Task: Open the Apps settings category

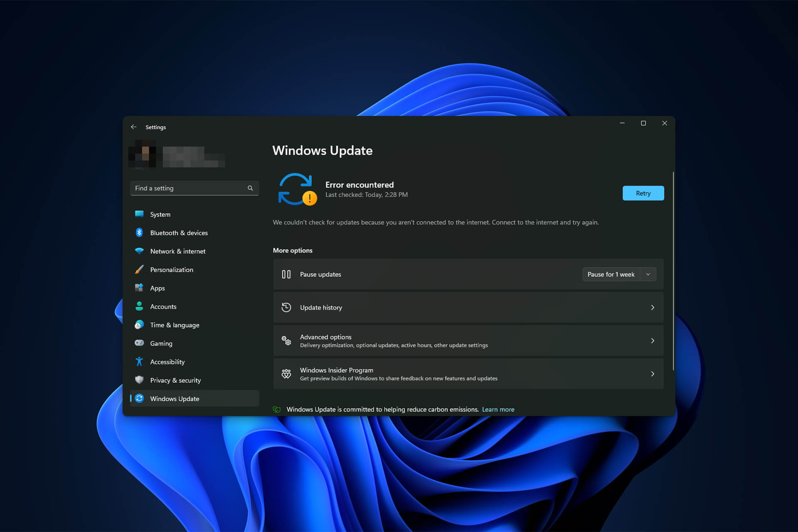Action: (195, 288)
